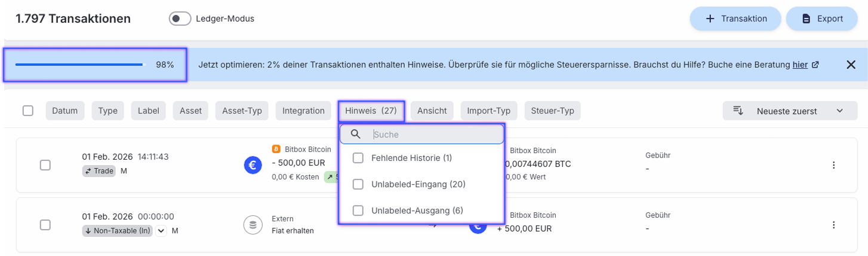Open the three-dot menu of the Non-Taxable transaction
The width and height of the screenshot is (868, 256).
point(833,225)
